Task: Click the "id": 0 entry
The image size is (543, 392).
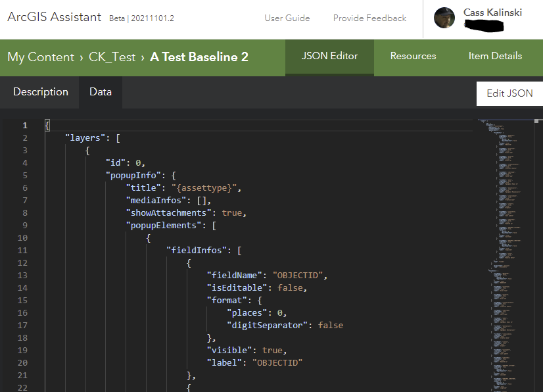Action: click(125, 163)
